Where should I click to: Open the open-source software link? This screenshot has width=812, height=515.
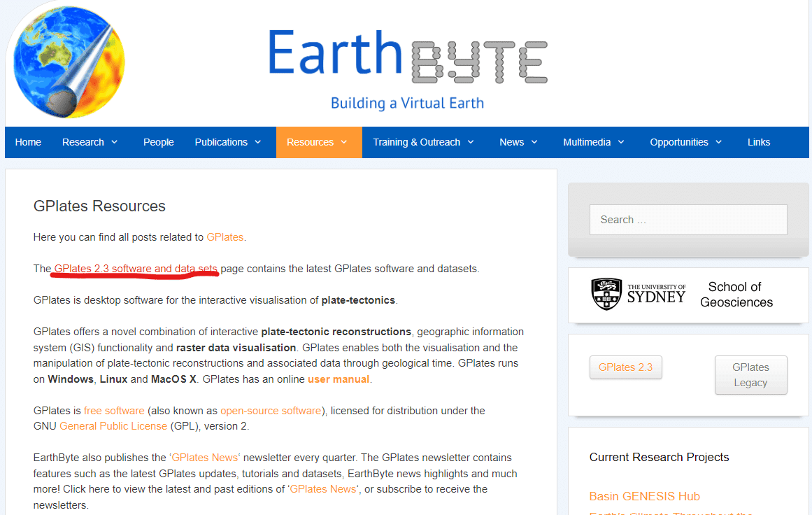click(x=271, y=411)
